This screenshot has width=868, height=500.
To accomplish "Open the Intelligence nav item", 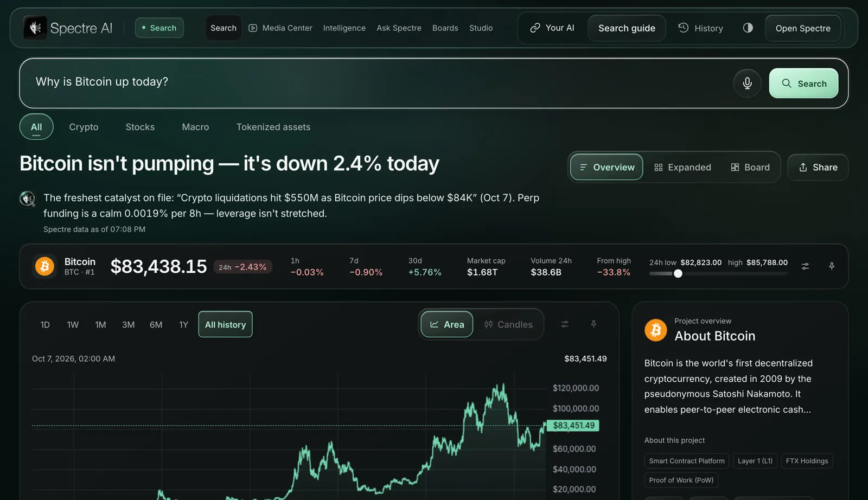I will click(344, 28).
